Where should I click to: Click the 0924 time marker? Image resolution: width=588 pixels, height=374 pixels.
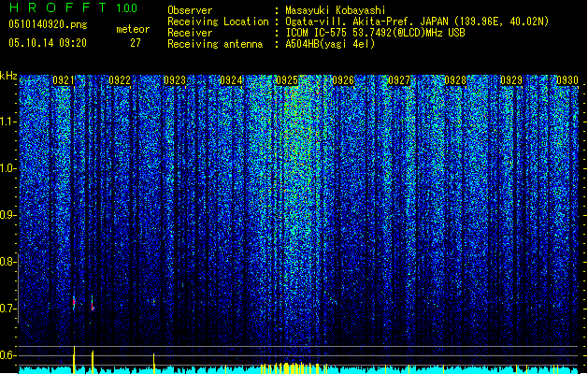[232, 80]
